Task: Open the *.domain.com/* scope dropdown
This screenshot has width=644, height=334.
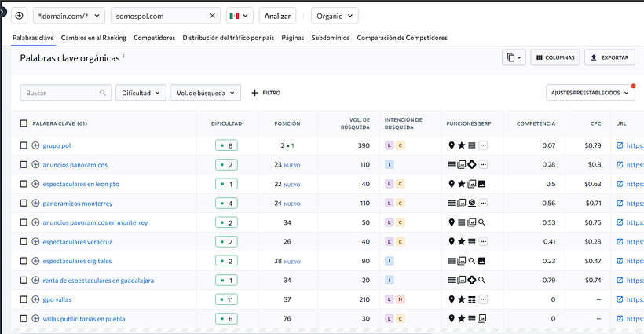Action: 69,16
